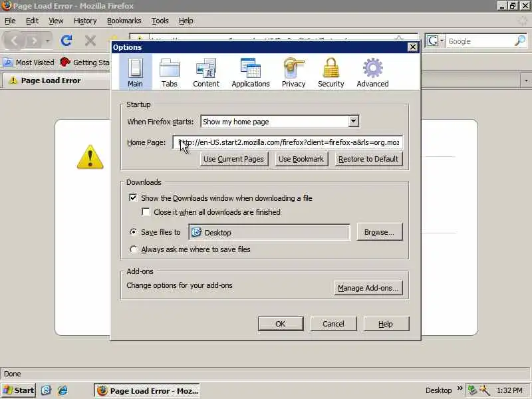Click the Show Desktop quick launch icon

click(x=46, y=390)
